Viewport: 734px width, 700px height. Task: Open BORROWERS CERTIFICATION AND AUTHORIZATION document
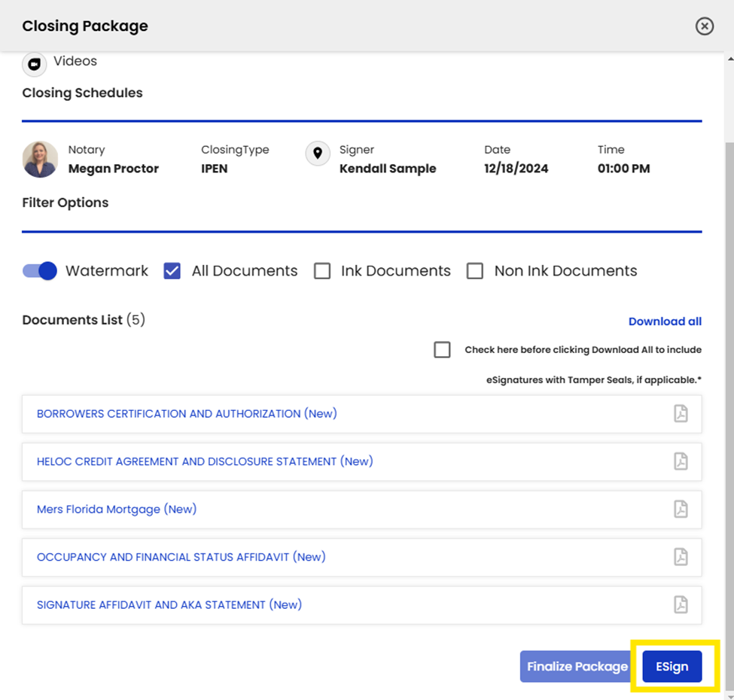(x=187, y=414)
